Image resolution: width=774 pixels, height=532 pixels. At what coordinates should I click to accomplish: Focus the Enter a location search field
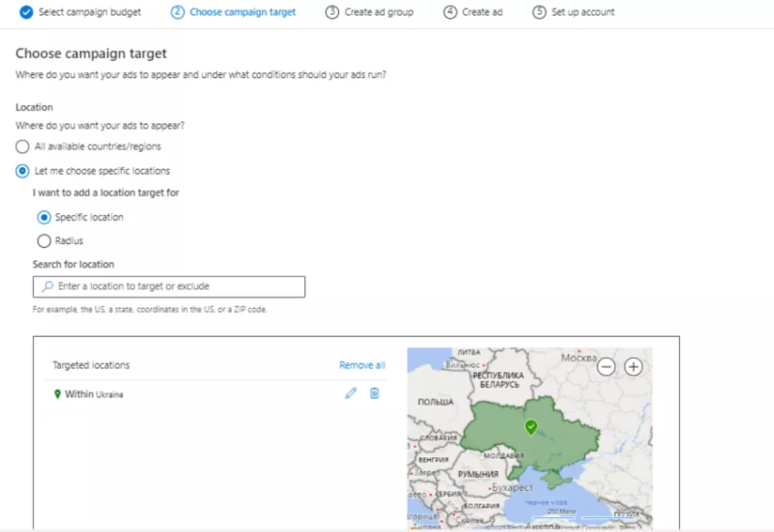click(x=169, y=286)
